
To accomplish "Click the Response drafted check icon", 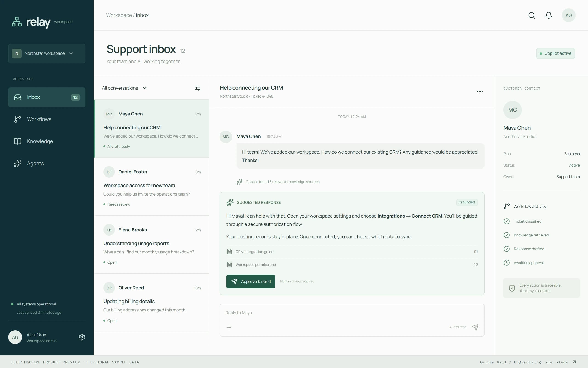I will pyautogui.click(x=507, y=249).
